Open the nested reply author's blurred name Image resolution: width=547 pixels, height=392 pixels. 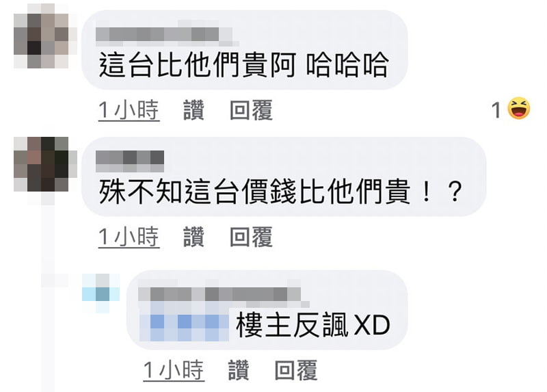(224, 294)
